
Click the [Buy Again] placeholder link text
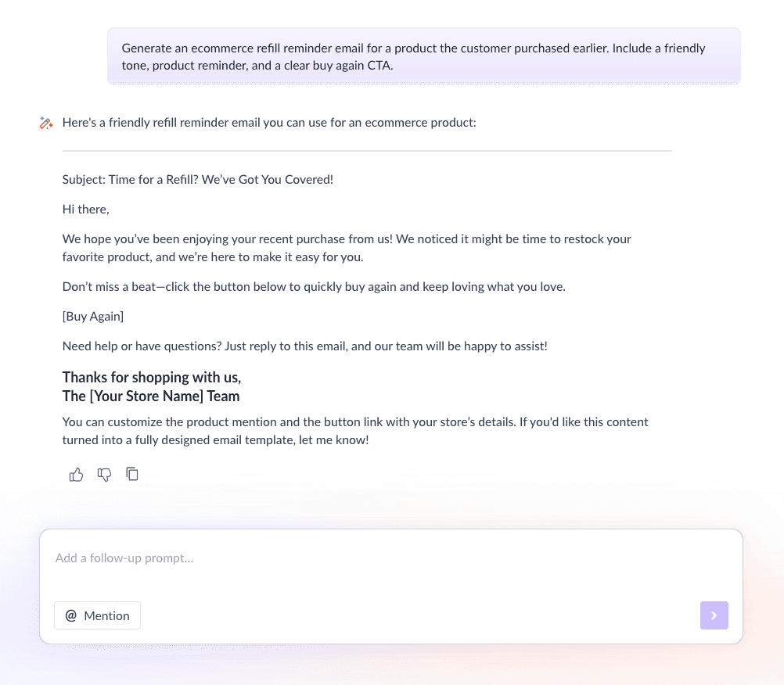92,316
